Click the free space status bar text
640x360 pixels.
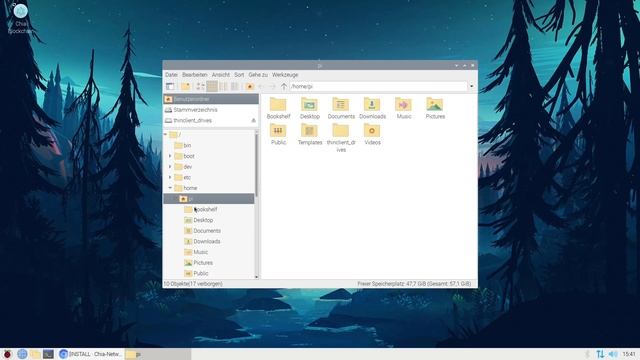pos(414,283)
